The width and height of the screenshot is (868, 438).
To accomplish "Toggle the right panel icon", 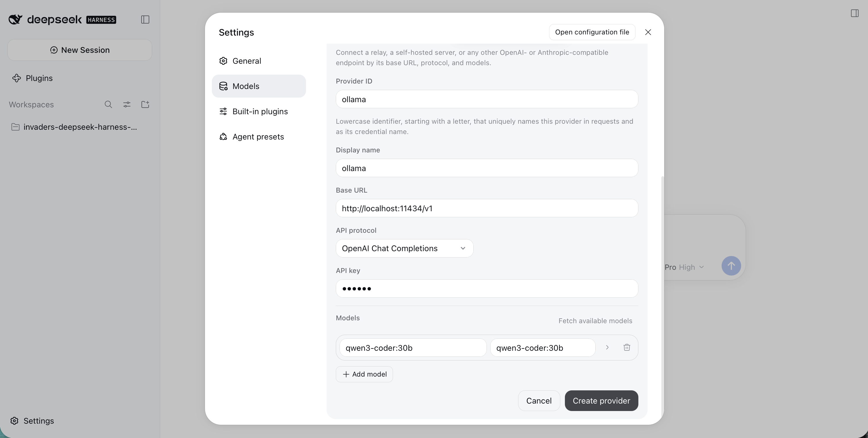I will click(855, 13).
